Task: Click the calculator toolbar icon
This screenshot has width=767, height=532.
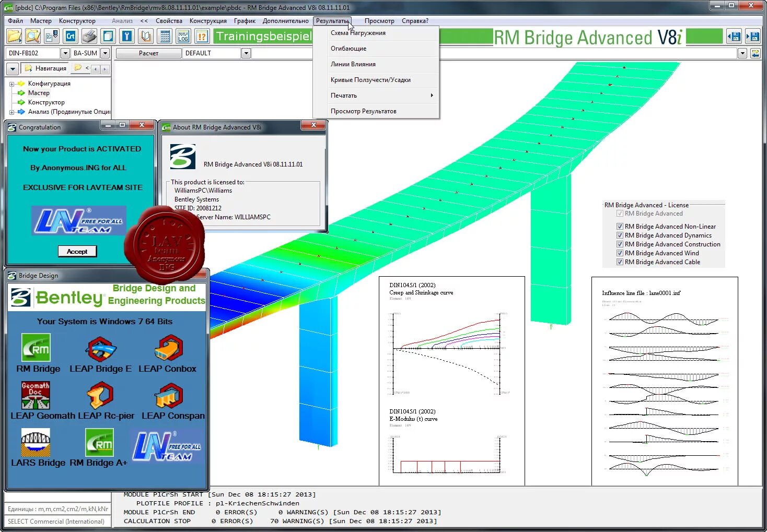Action: click(x=165, y=36)
